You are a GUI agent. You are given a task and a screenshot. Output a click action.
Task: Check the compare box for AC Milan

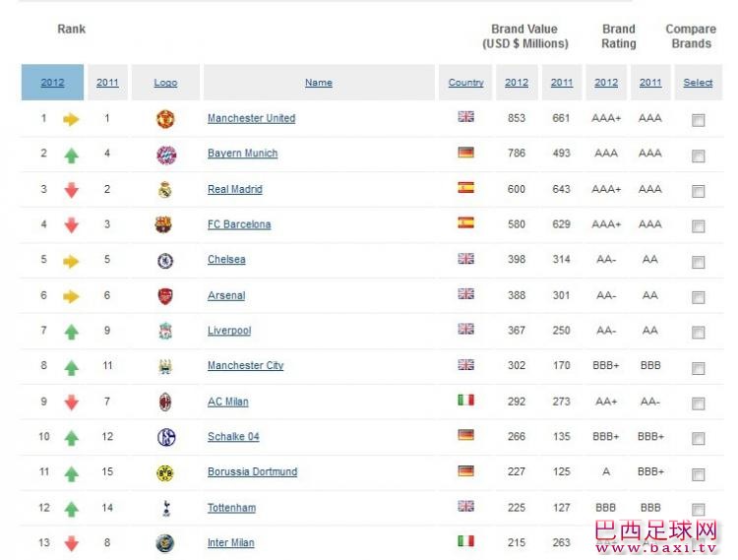tap(698, 404)
